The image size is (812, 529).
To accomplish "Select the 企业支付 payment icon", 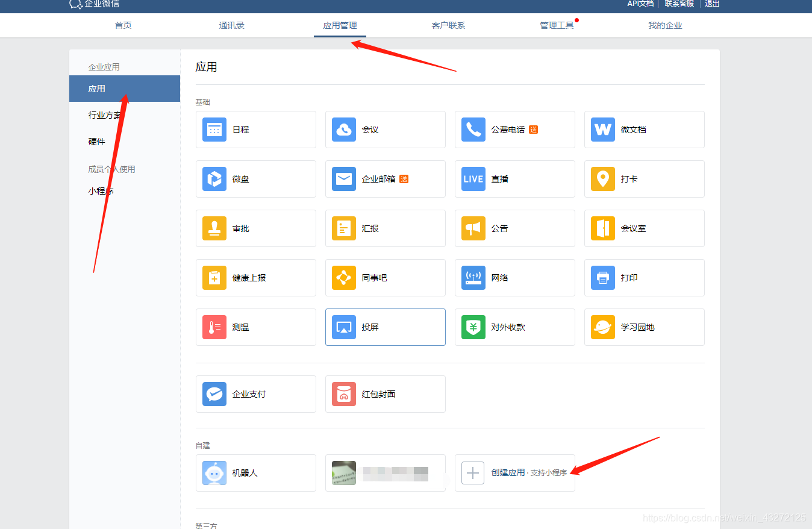I will (214, 394).
